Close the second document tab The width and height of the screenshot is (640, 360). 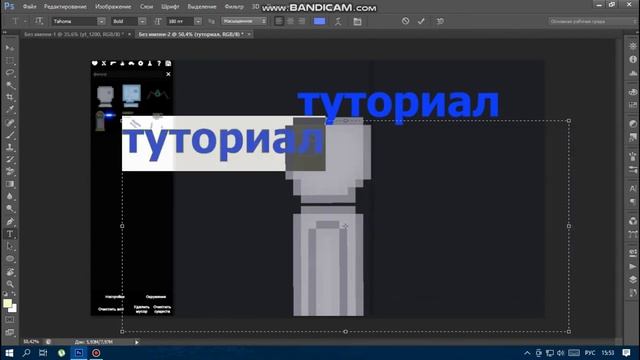(x=249, y=34)
